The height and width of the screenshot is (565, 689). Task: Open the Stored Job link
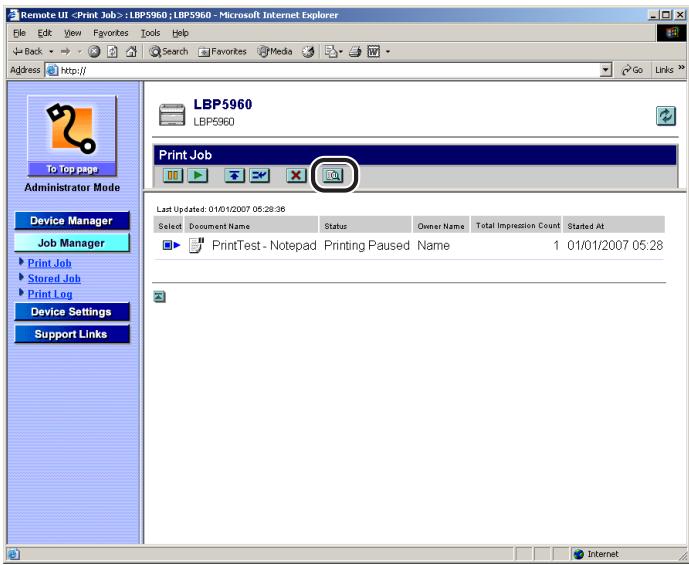pyautogui.click(x=54, y=279)
